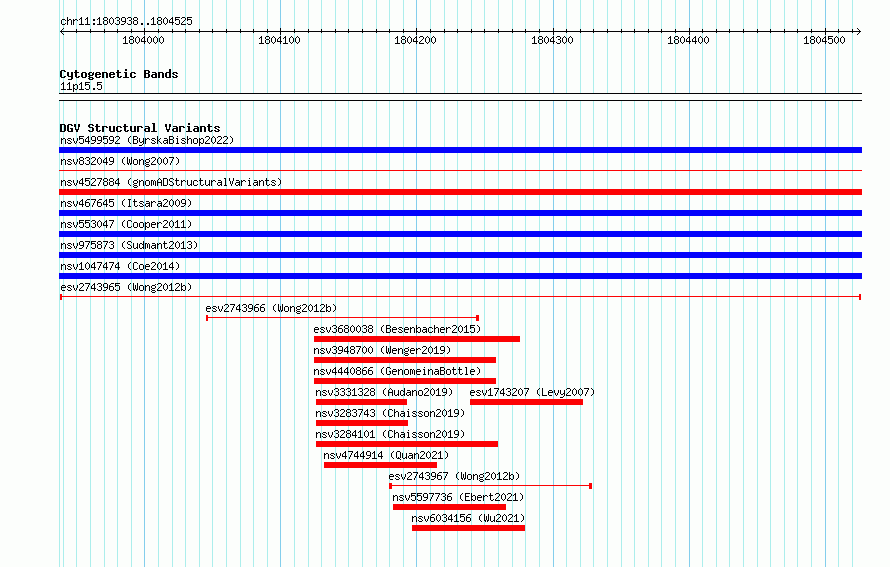Select the nsv3283743 (Chaisson2019) label
This screenshot has width=890, height=567.
coord(390,413)
